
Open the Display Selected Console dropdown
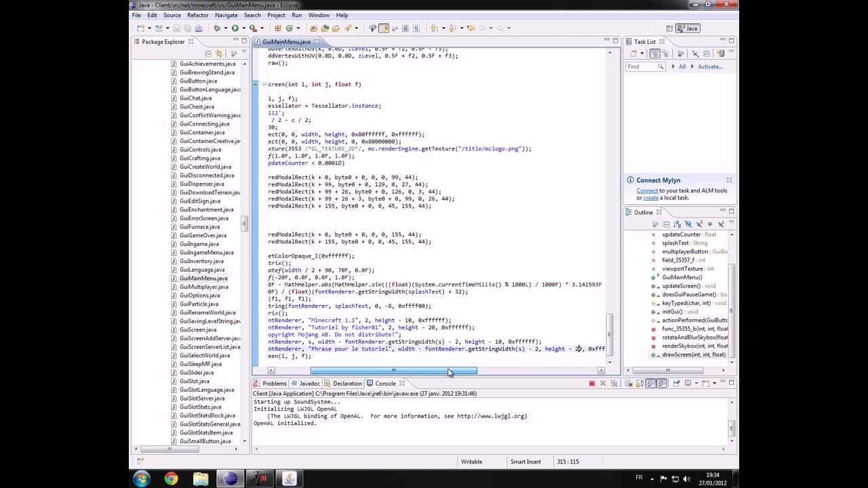coord(696,384)
